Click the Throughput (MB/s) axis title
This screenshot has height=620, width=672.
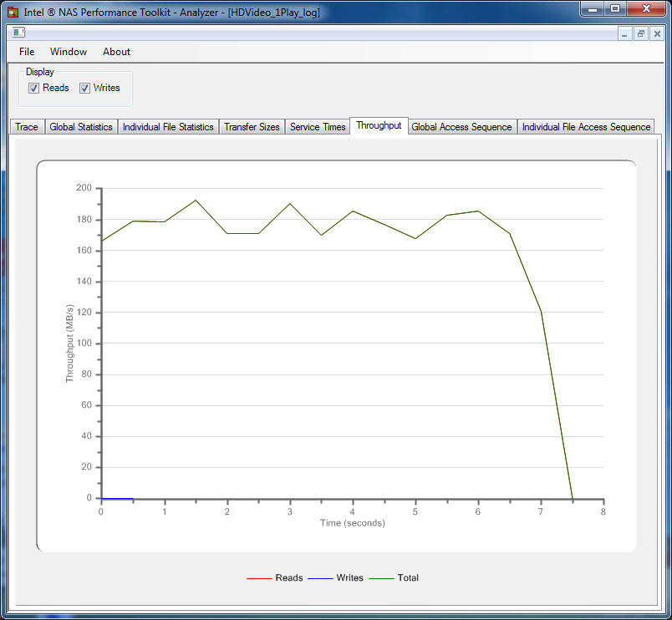click(70, 343)
